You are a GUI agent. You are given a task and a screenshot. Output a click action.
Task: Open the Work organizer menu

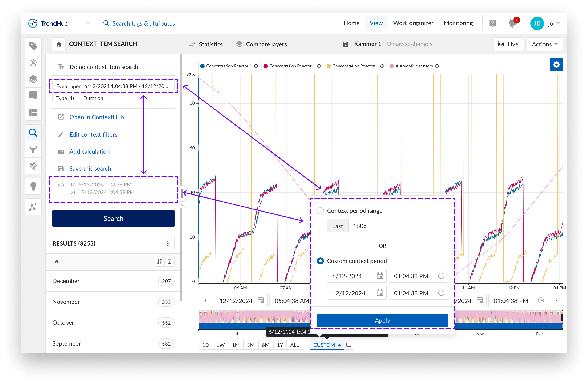[413, 23]
